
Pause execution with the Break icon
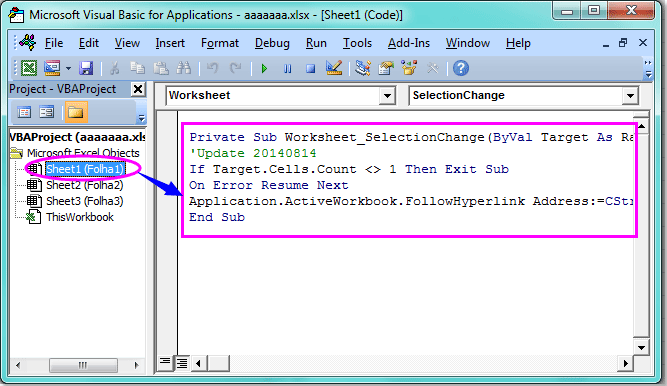[x=288, y=69]
